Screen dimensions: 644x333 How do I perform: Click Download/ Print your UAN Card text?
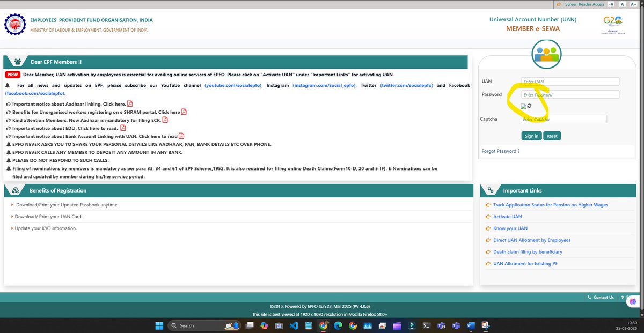click(49, 217)
